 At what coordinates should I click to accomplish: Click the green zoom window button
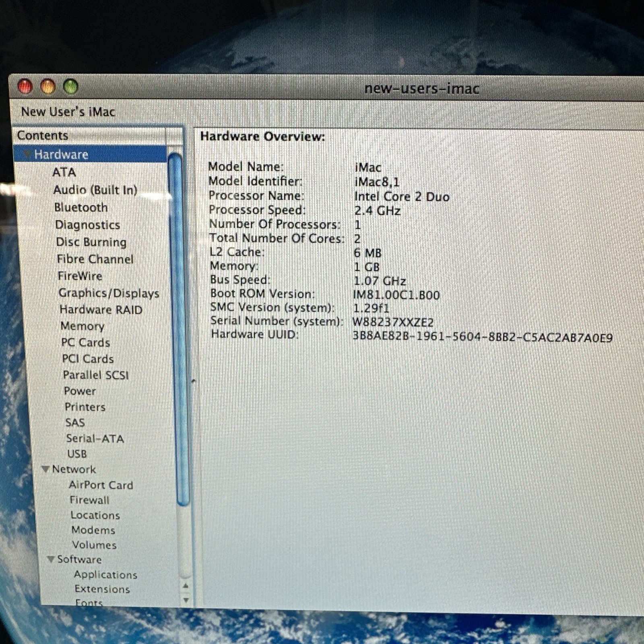pos(71,87)
